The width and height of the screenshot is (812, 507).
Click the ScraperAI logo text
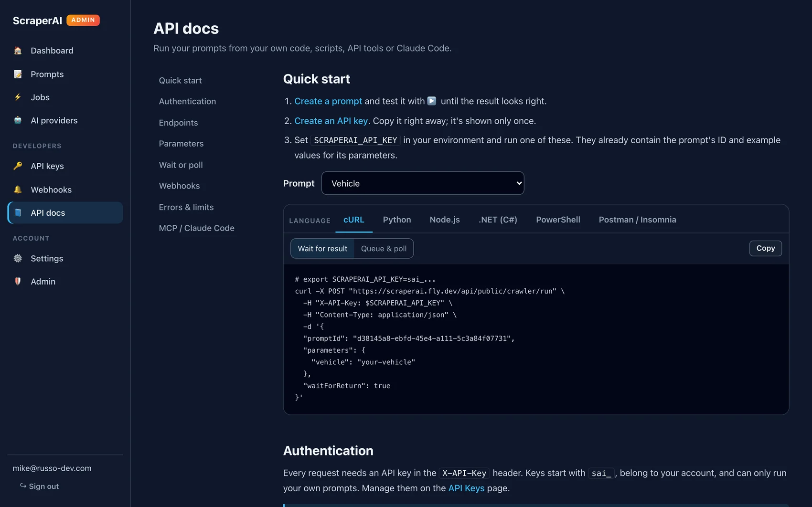tap(37, 21)
